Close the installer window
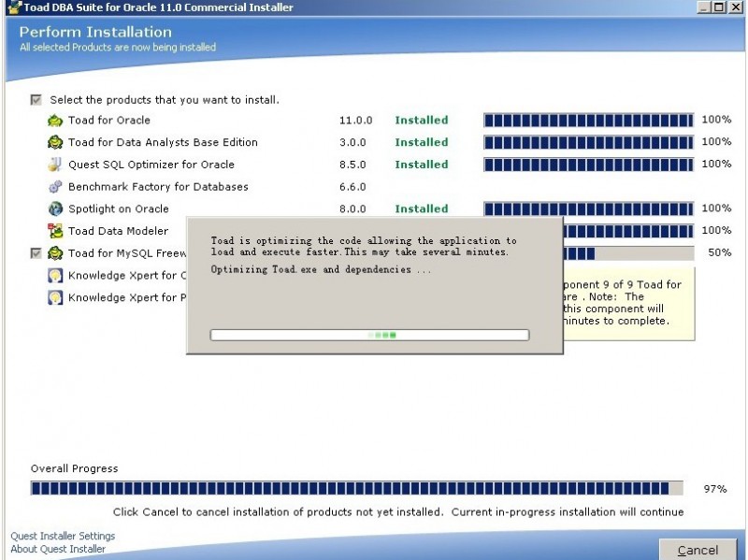748x560 pixels. pyautogui.click(x=735, y=7)
